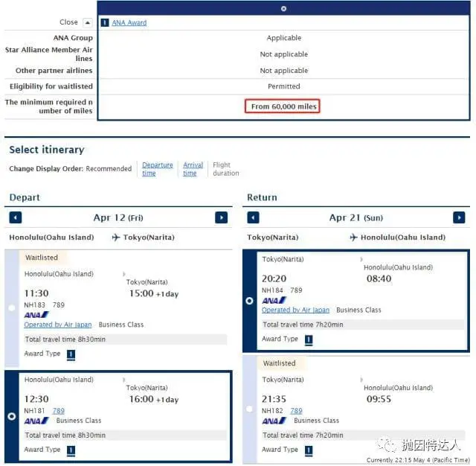The height and width of the screenshot is (466, 476).
Task: Click the round close icon atop the panel
Action: pyautogui.click(x=283, y=9)
